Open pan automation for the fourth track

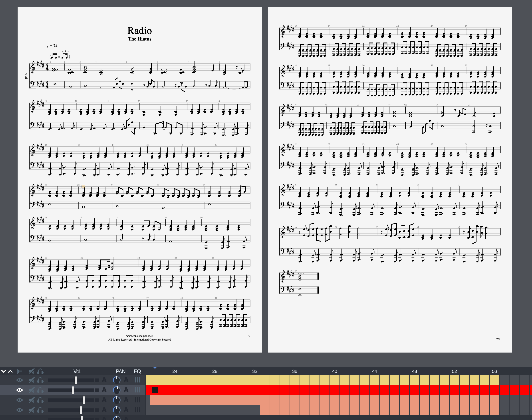coord(126,410)
